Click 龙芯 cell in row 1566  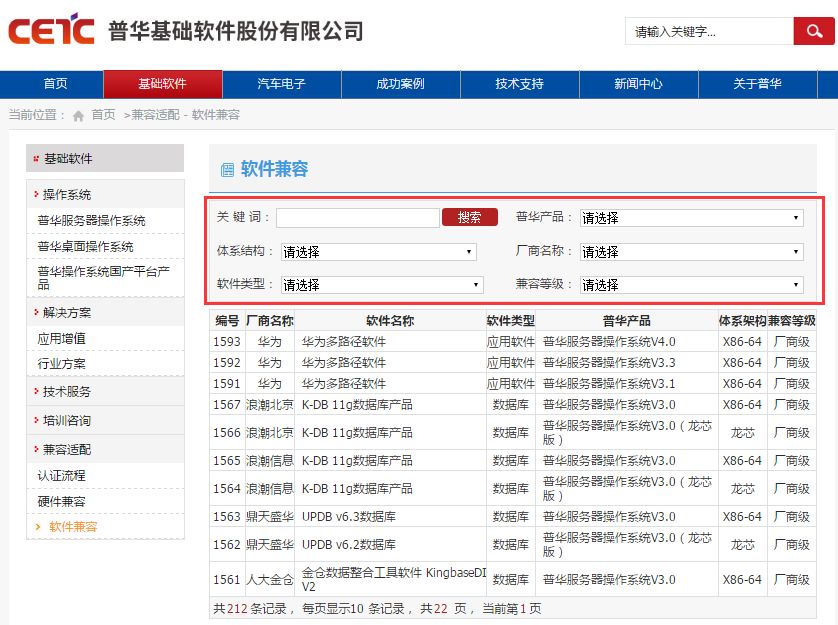[742, 433]
